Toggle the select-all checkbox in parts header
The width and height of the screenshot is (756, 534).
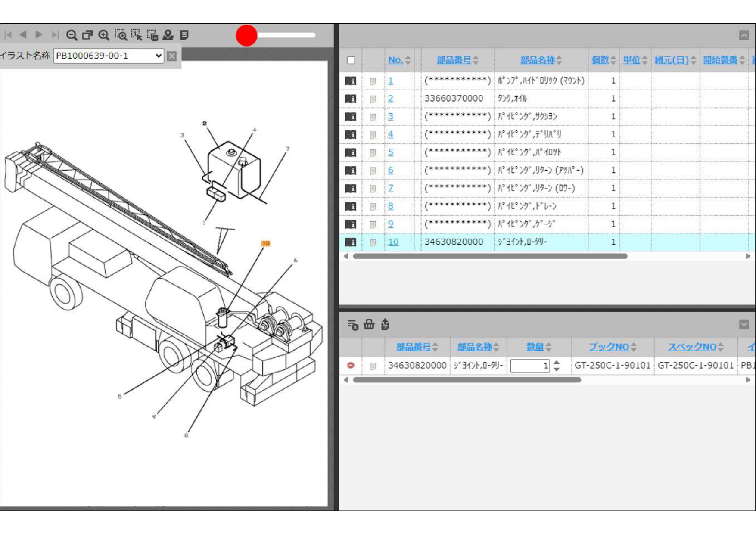[x=351, y=60]
